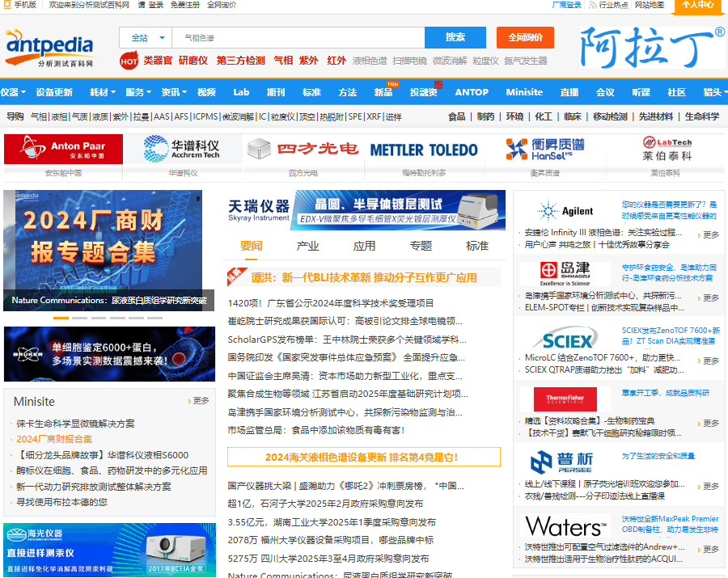This screenshot has height=578, width=728.
Task: Open the 个人中心 button
Action: click(x=697, y=6)
